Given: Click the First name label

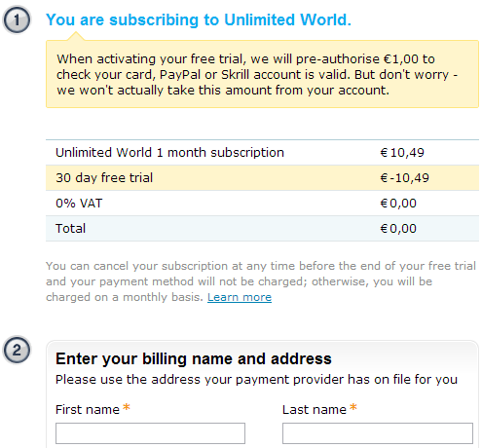Looking at the screenshot, I should [88, 410].
